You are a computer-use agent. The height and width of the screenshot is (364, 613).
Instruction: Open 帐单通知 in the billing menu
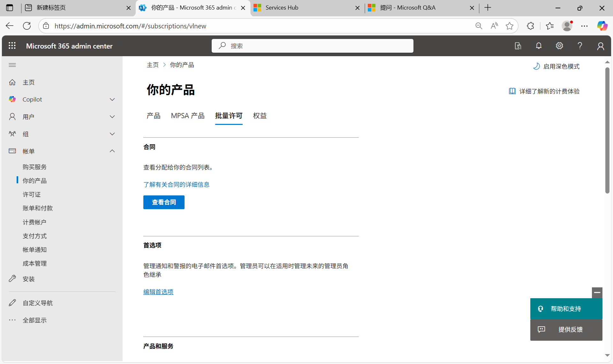(34, 250)
